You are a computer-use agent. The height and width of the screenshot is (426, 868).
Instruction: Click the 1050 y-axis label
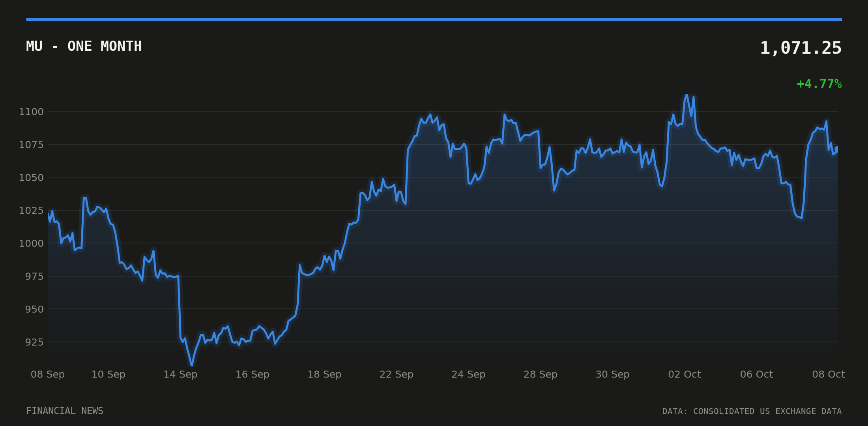[x=31, y=177]
